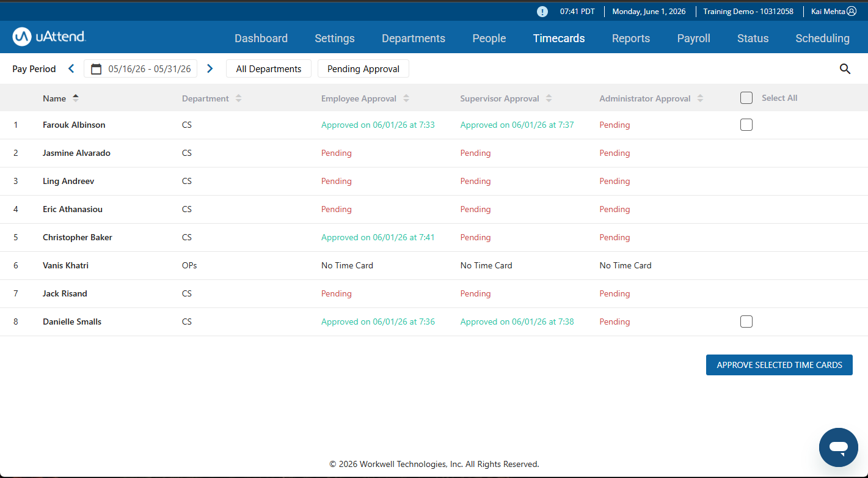Screen dimensions: 868x478
Task: Sort by Employee Approval column arrows
Action: [406, 98]
